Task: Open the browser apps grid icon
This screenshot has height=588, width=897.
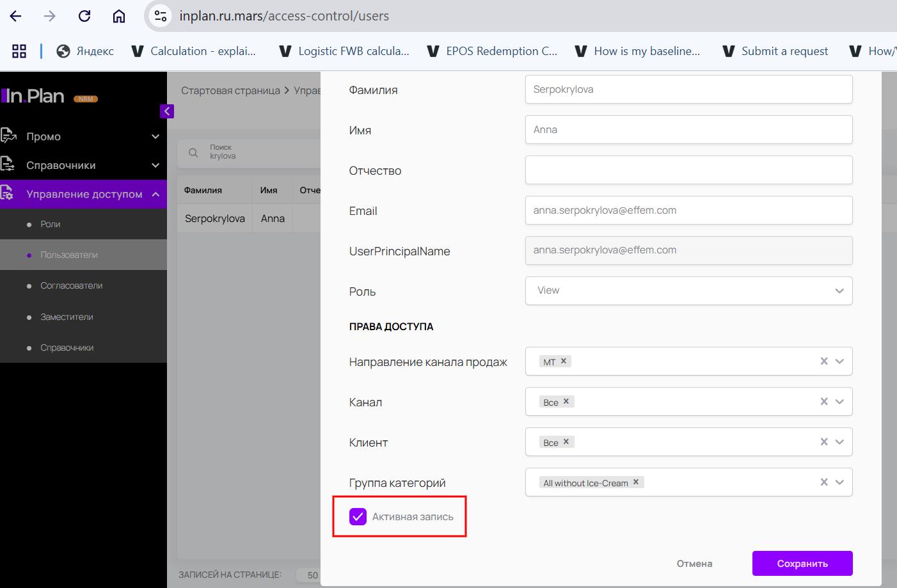Action: tap(19, 51)
